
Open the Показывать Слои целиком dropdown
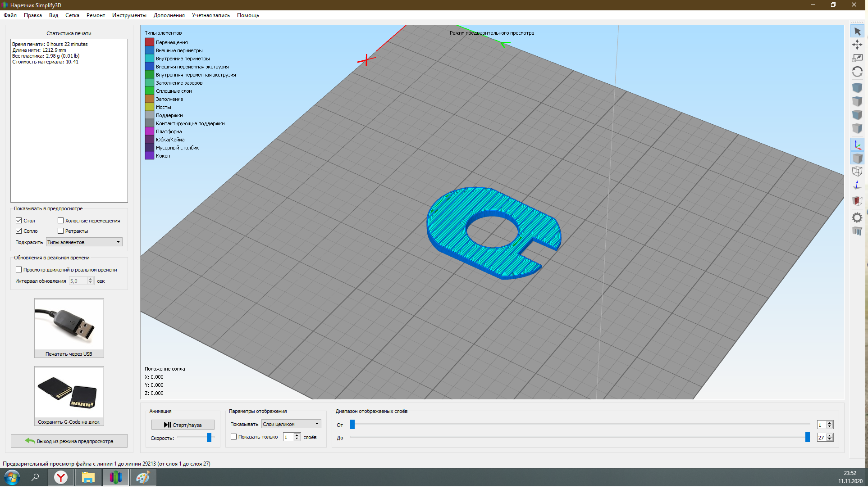coord(291,424)
